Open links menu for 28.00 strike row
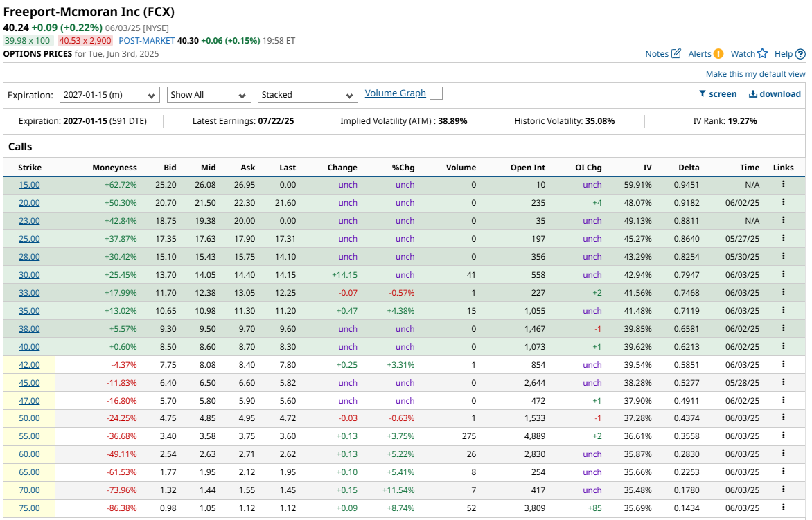Image resolution: width=812 pixels, height=520 pixels. pyautogui.click(x=783, y=256)
